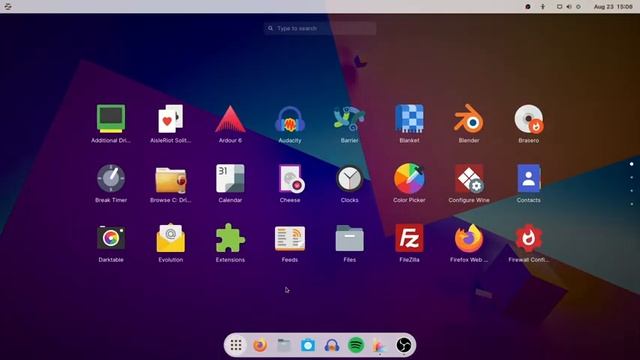Open the Files manager from the dock
The height and width of the screenshot is (360, 640).
(284, 345)
